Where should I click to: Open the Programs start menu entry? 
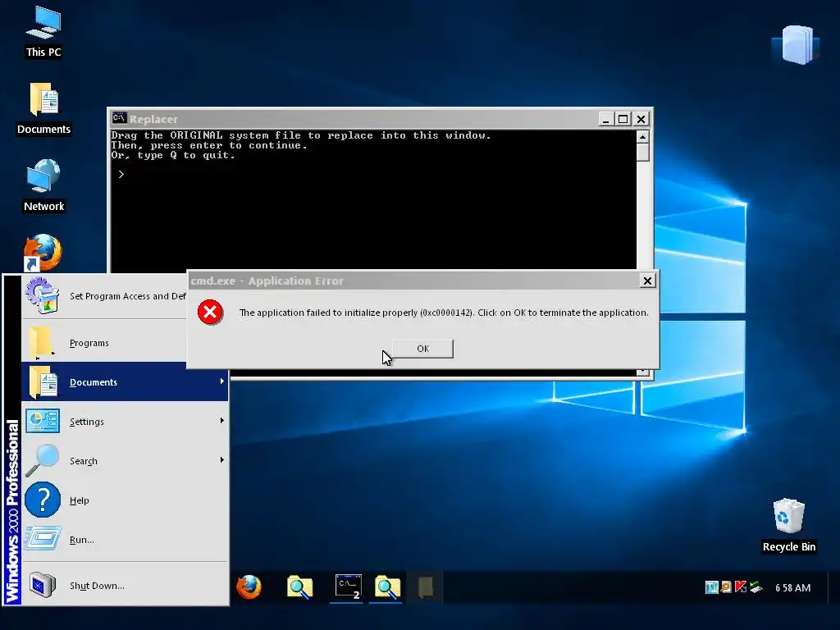[x=106, y=343]
